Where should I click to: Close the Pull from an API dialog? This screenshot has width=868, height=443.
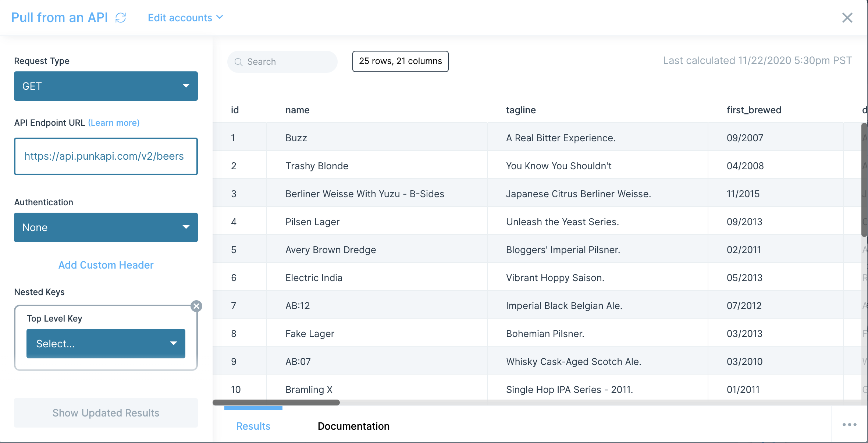coord(847,18)
